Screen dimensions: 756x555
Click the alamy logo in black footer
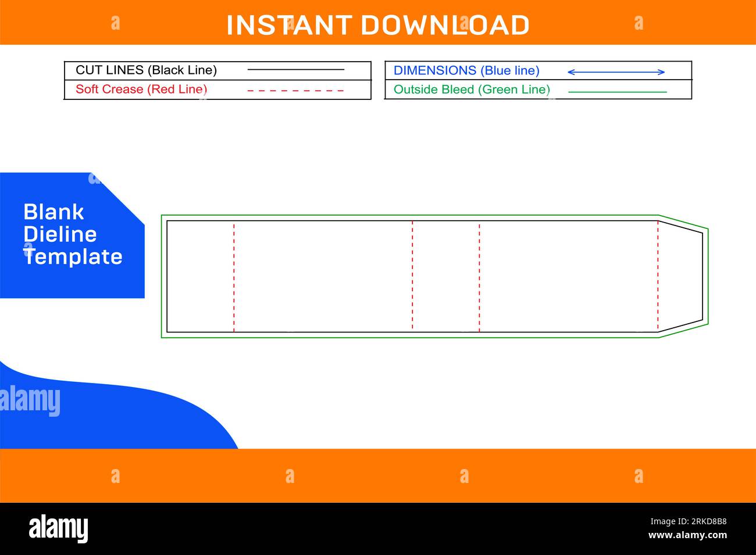coord(59,528)
